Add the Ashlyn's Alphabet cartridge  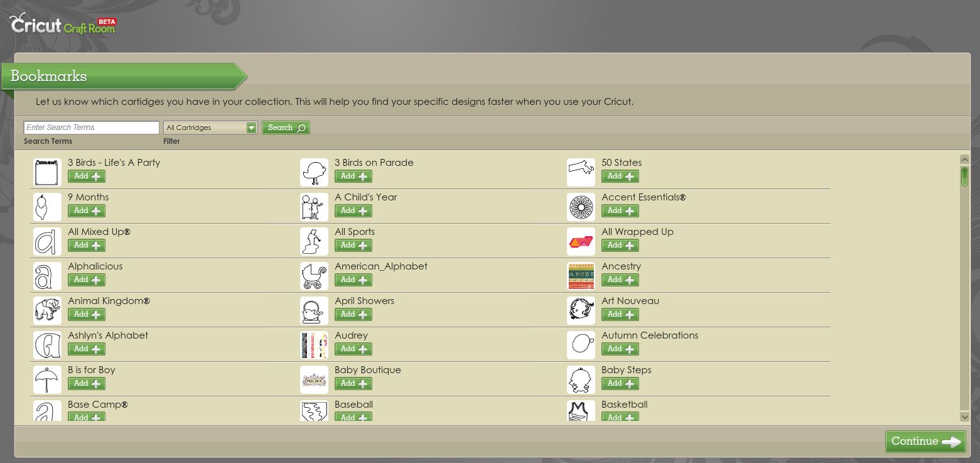87,349
